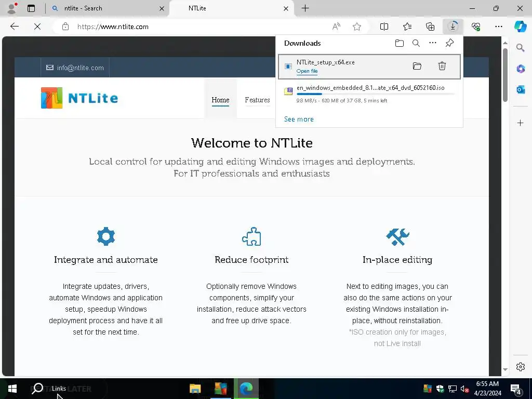Stop loading the page

(37, 26)
